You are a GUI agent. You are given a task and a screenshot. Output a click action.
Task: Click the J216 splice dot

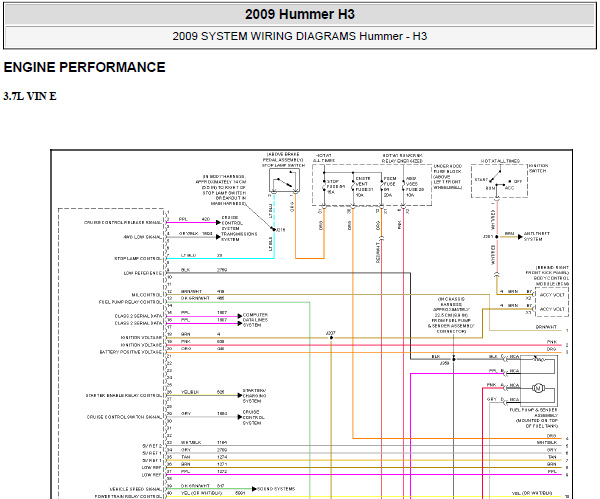tap(274, 229)
